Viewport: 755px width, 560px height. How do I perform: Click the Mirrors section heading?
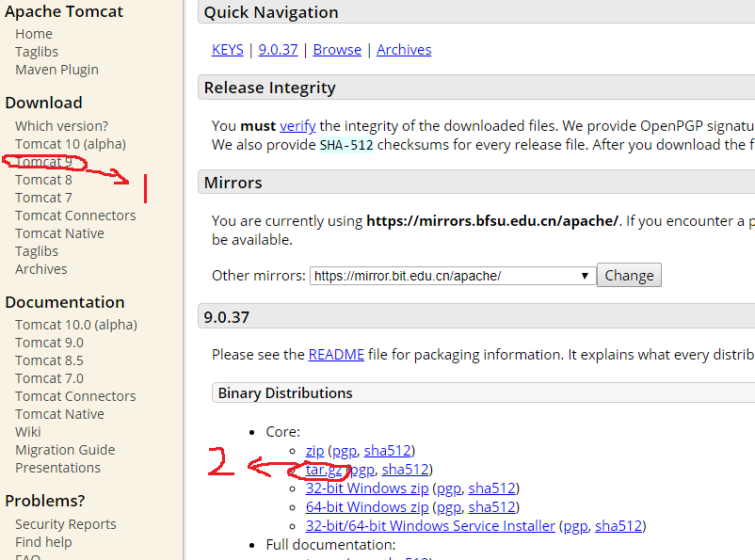pyautogui.click(x=233, y=183)
